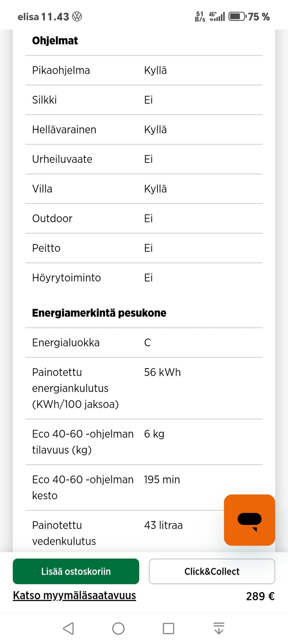Tap the hide navigation bar arrow icon
The height and width of the screenshot is (644, 288).
pyautogui.click(x=219, y=628)
